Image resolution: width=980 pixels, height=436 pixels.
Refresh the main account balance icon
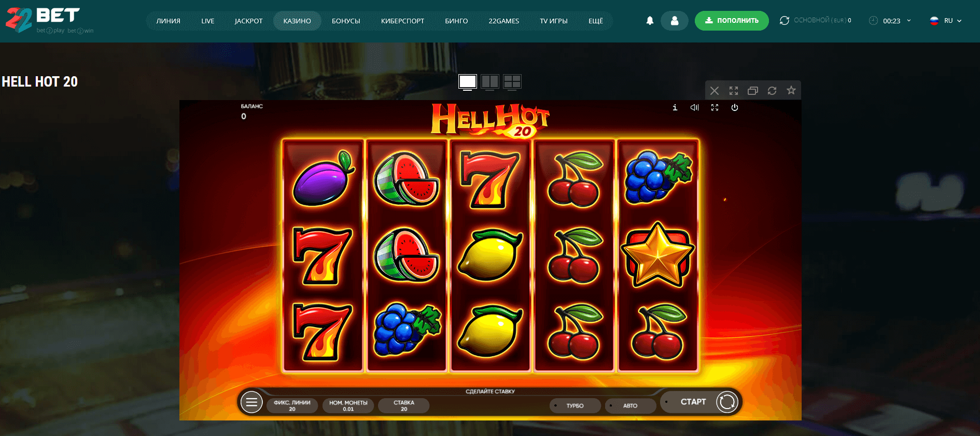784,21
